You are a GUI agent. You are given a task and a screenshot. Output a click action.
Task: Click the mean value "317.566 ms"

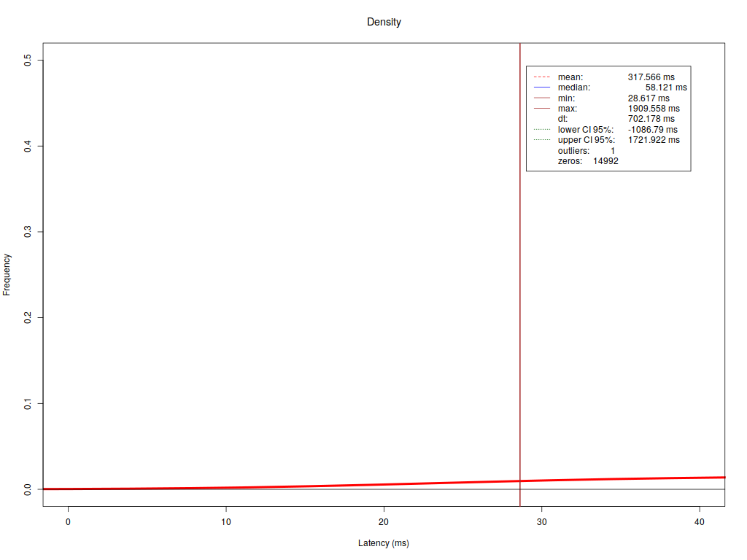pyautogui.click(x=651, y=77)
